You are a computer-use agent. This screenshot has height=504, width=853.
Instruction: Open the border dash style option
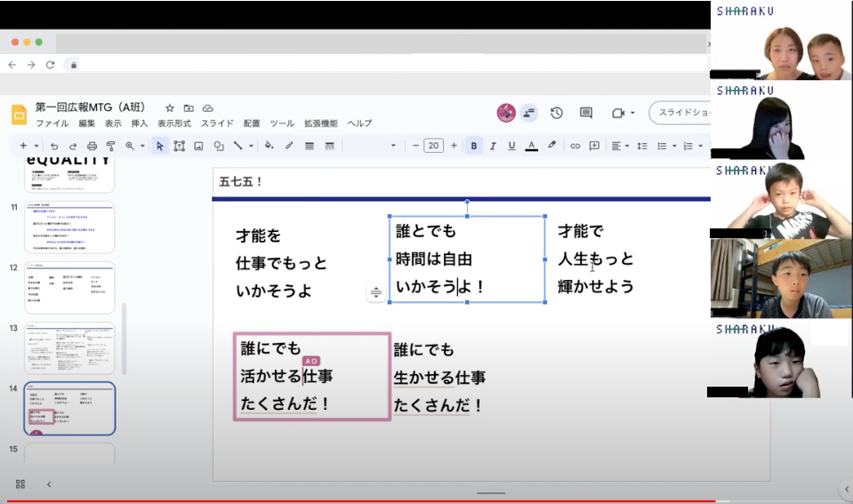(x=329, y=146)
